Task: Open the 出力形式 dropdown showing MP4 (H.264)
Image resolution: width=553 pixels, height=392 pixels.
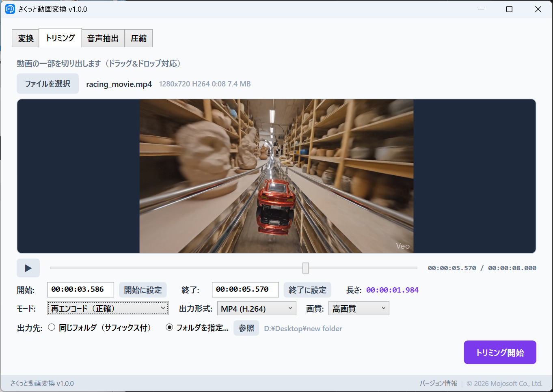Action: (256, 308)
